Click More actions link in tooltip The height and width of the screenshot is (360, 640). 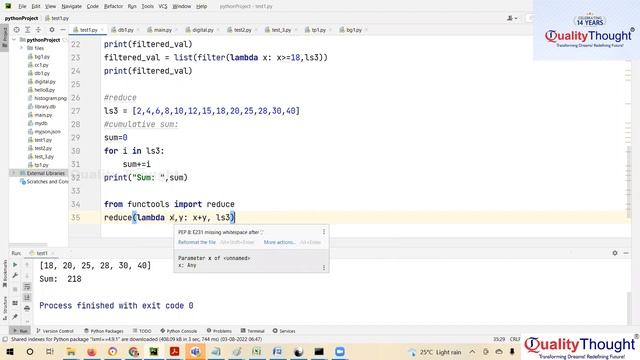coord(279,242)
